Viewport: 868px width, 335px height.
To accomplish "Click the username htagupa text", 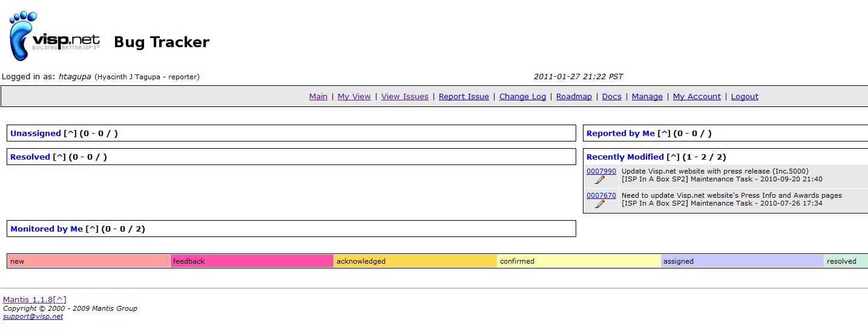I will (75, 77).
